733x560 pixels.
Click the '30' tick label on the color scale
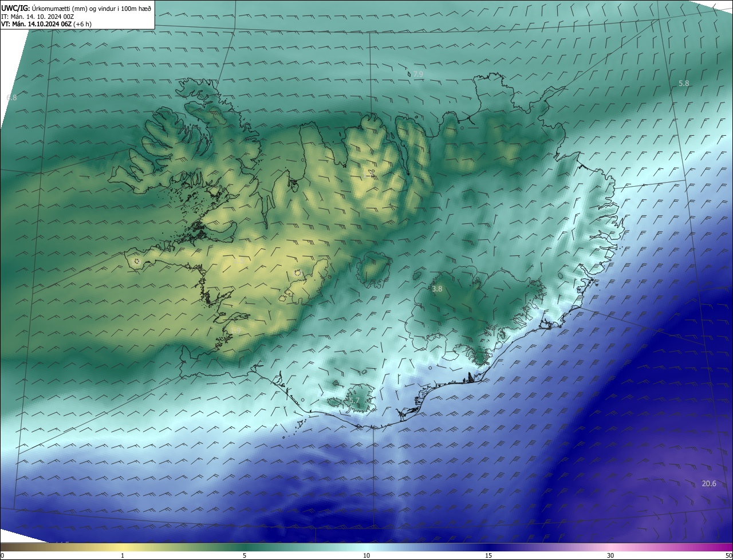(610, 555)
